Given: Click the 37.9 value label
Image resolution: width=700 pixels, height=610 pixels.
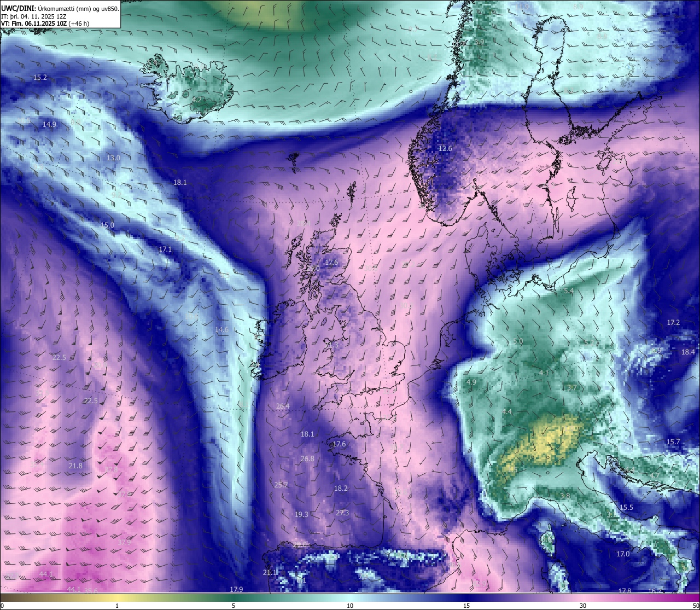Looking at the screenshot, I should (x=124, y=542).
